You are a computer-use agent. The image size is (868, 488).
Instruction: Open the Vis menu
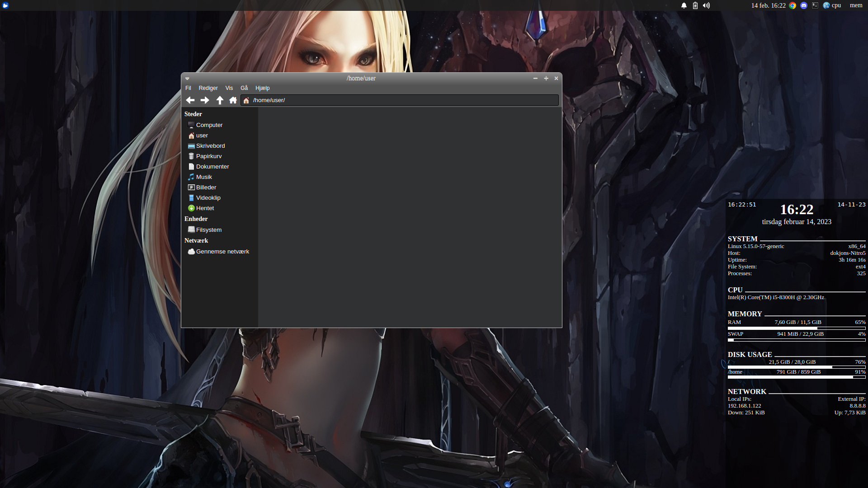click(x=229, y=88)
